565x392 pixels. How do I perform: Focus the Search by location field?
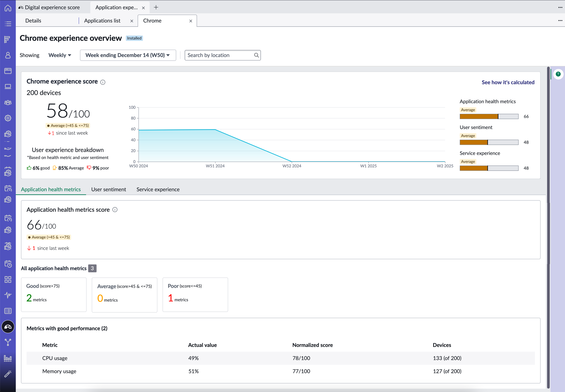(223, 55)
